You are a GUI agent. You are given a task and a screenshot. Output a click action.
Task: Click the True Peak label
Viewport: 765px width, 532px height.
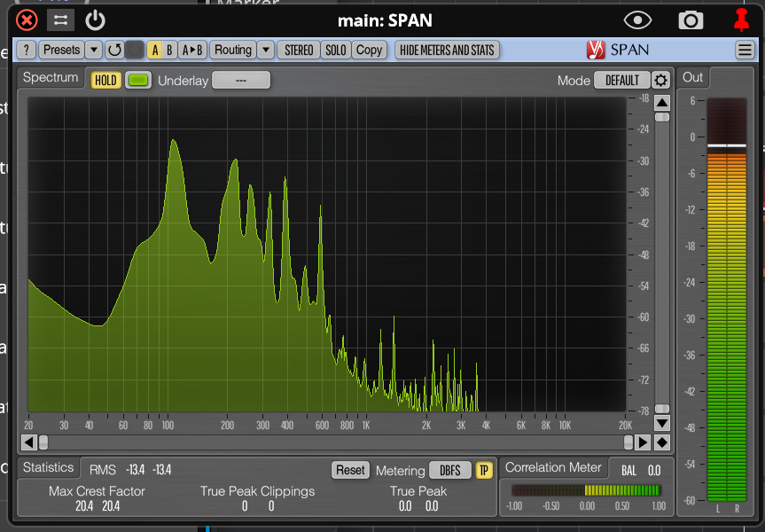coord(418,491)
